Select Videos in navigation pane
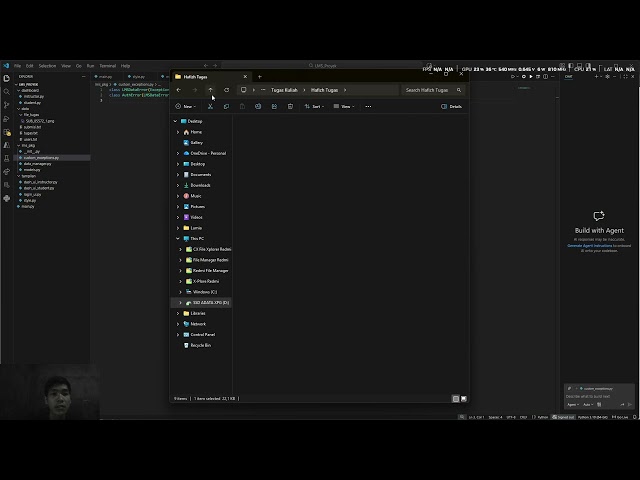This screenshot has width=640, height=480. pyautogui.click(x=196, y=217)
